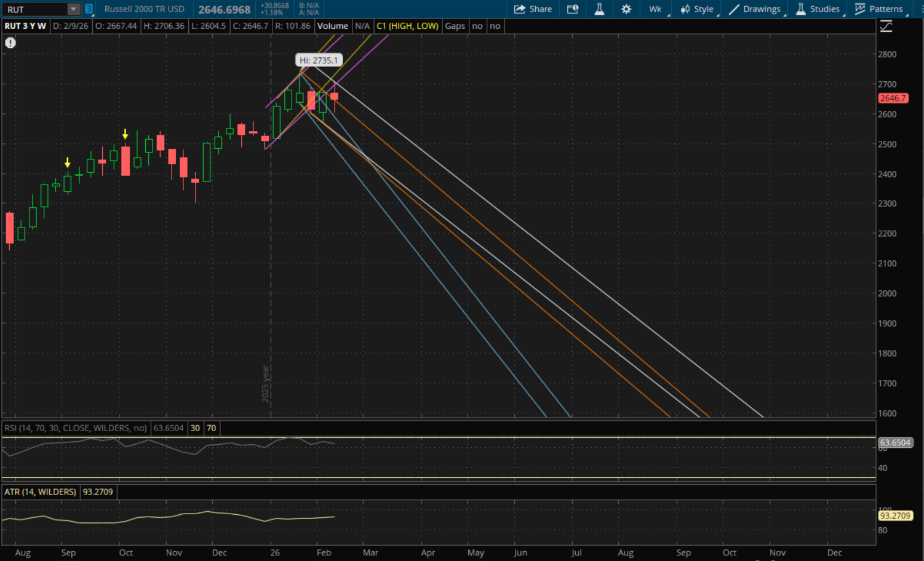Open the Style menu
Screen dimensions: 924x561
click(697, 9)
